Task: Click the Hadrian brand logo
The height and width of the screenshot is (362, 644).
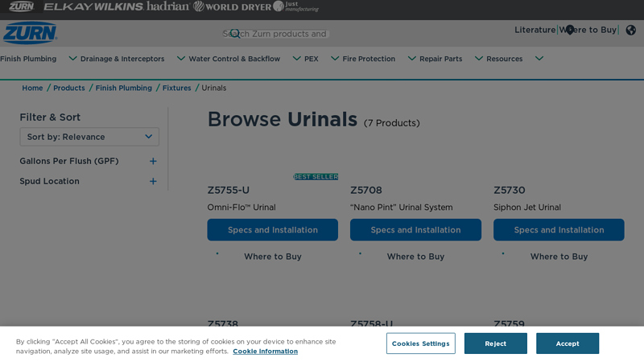Action: click(x=168, y=6)
